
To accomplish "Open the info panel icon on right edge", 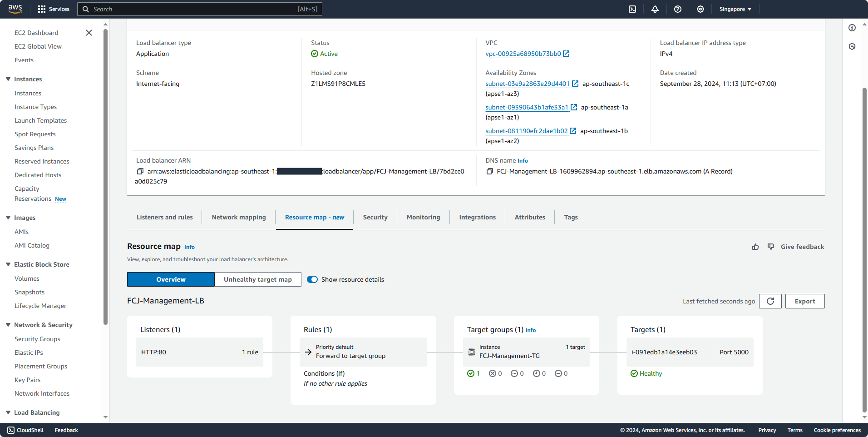I will (852, 28).
